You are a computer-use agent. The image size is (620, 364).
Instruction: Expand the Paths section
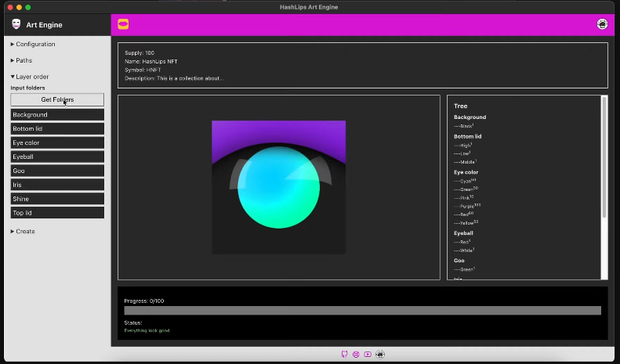tap(22, 60)
